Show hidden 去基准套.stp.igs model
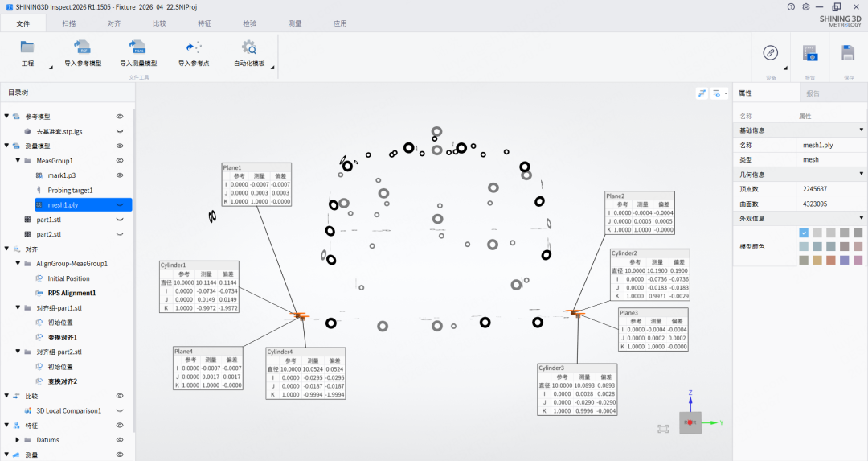868x461 pixels. click(x=119, y=131)
